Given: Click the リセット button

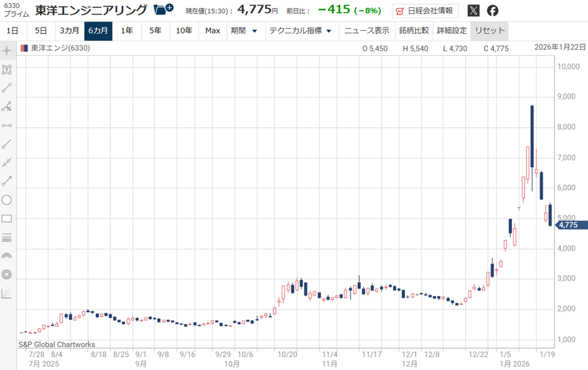Looking at the screenshot, I should [489, 31].
